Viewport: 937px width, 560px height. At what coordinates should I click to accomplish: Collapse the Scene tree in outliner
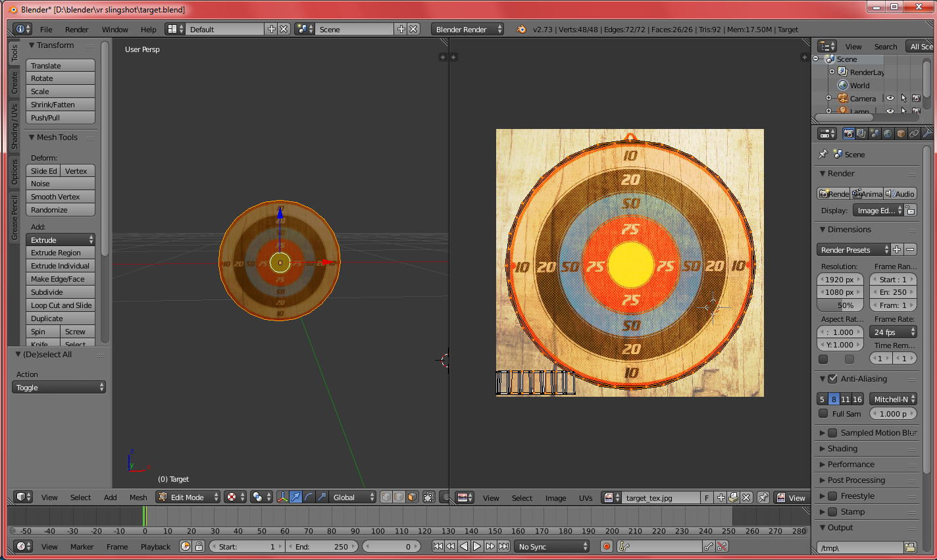[816, 59]
